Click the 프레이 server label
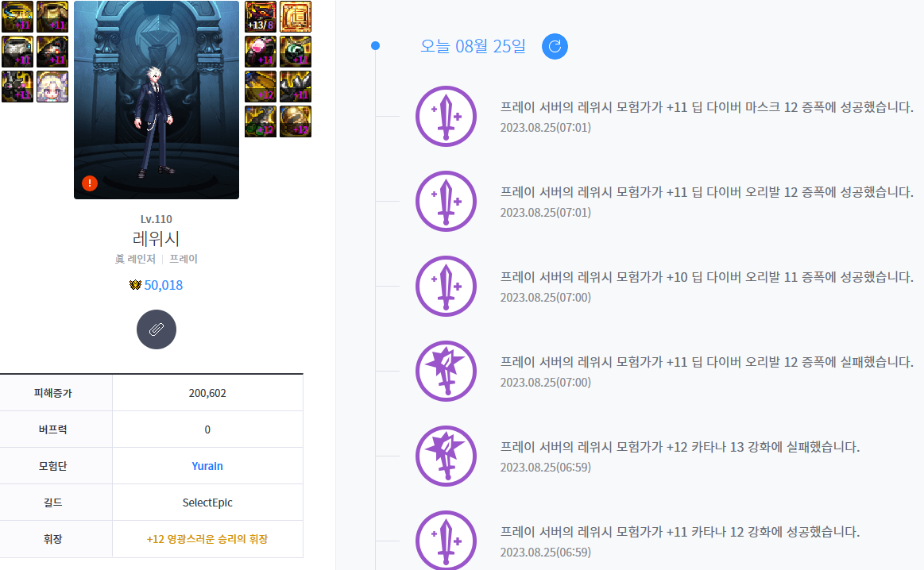Image resolution: width=924 pixels, height=570 pixels. click(x=184, y=259)
